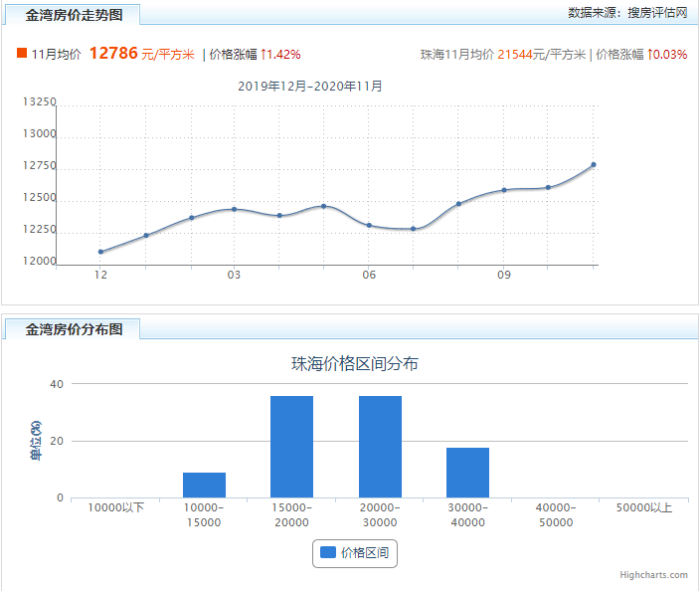Select the September data point above label 09
Screen dimensions: 700x591
point(504,190)
